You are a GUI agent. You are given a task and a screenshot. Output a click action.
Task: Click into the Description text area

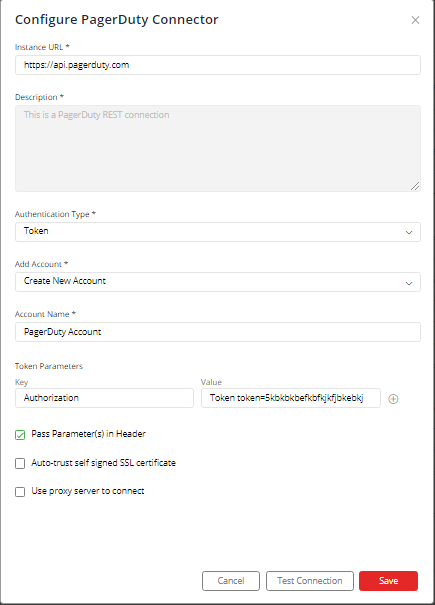pyautogui.click(x=218, y=149)
